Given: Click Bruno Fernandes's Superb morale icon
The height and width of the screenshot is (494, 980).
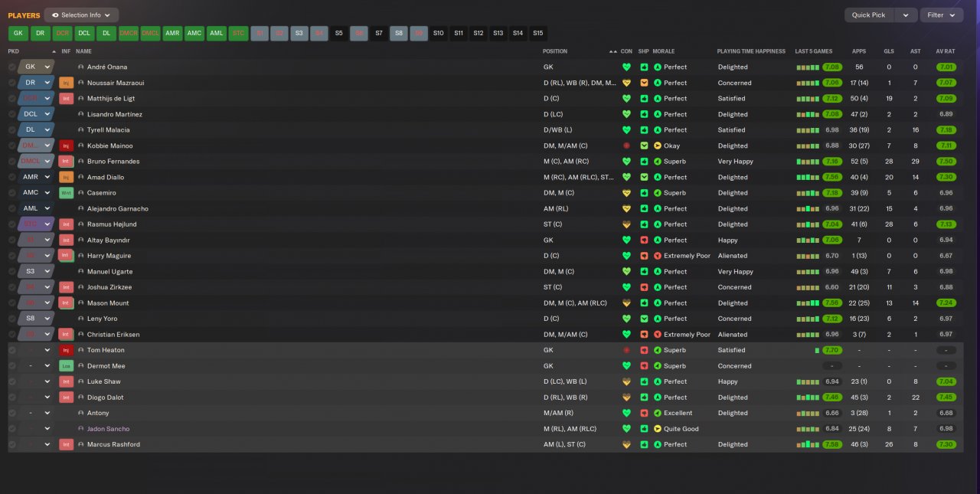Looking at the screenshot, I should click(x=658, y=162).
